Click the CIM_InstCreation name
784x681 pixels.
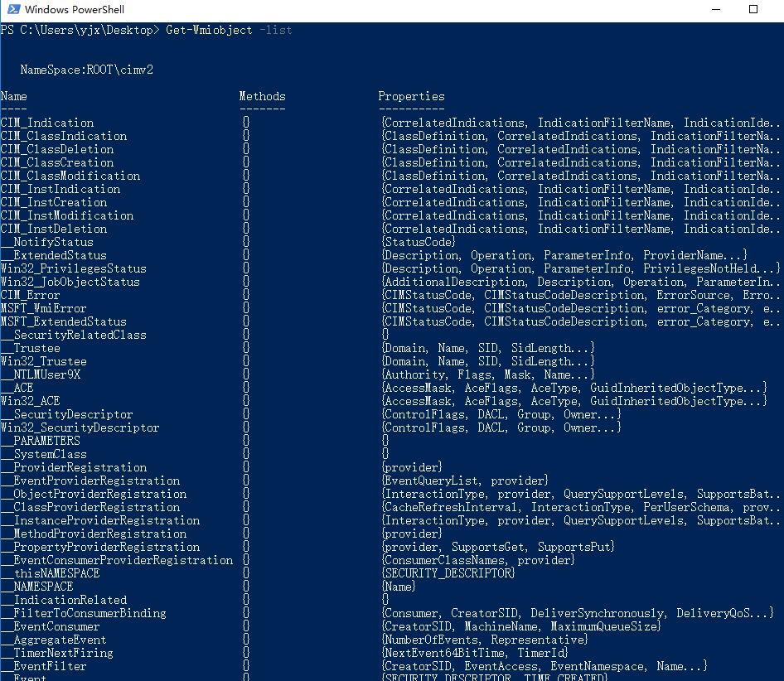pyautogui.click(x=54, y=202)
